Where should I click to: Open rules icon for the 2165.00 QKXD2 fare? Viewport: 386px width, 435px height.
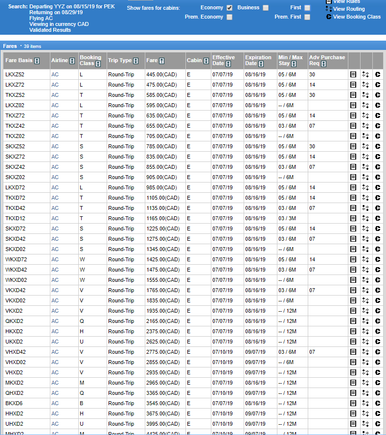point(353,321)
